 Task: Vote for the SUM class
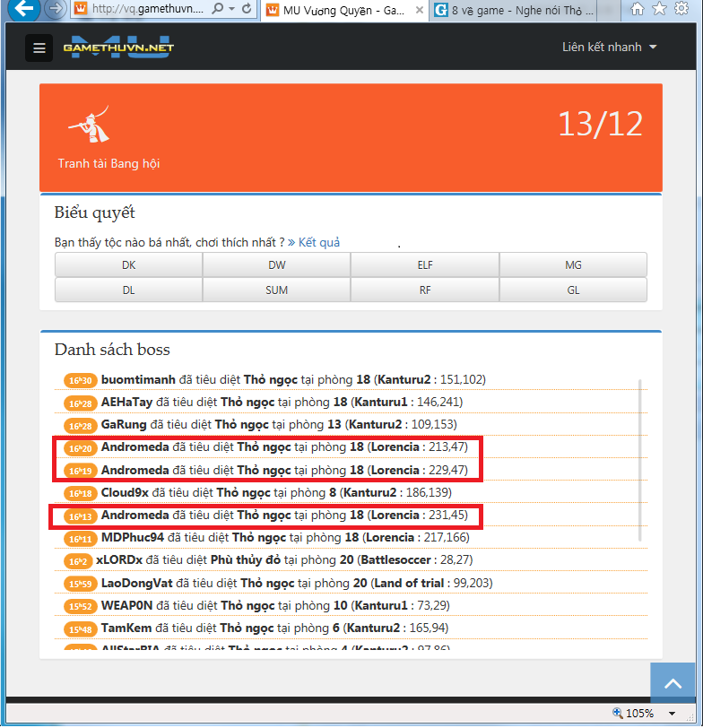point(276,290)
